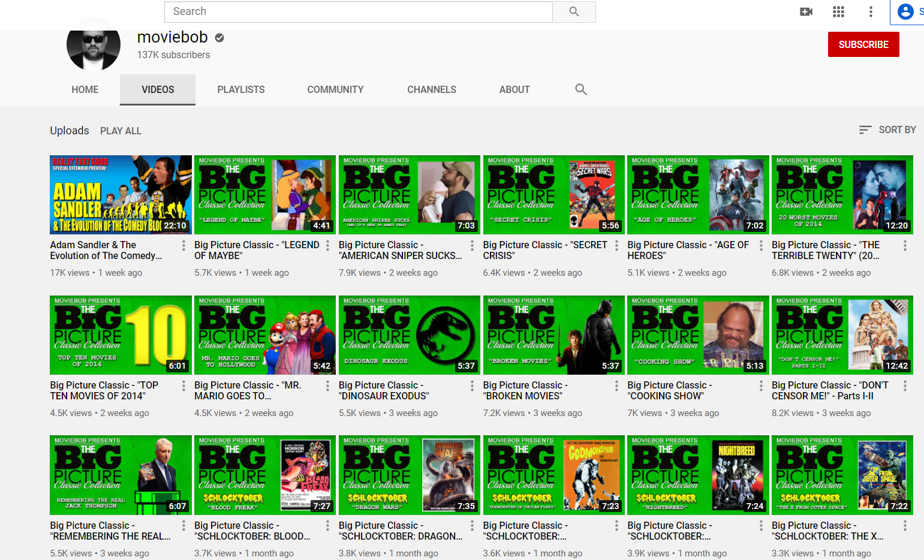Click the sign-in avatar icon

point(905,11)
